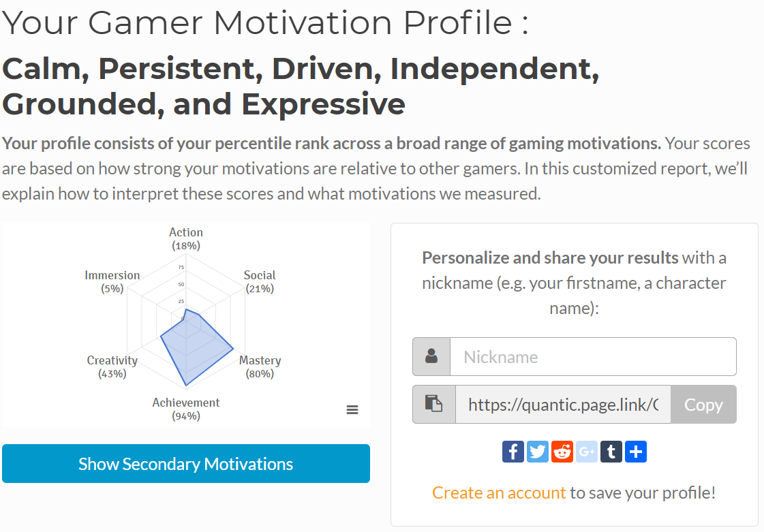This screenshot has height=532, width=764.
Task: Select the Creativity (43%) axis label
Action: click(112, 366)
